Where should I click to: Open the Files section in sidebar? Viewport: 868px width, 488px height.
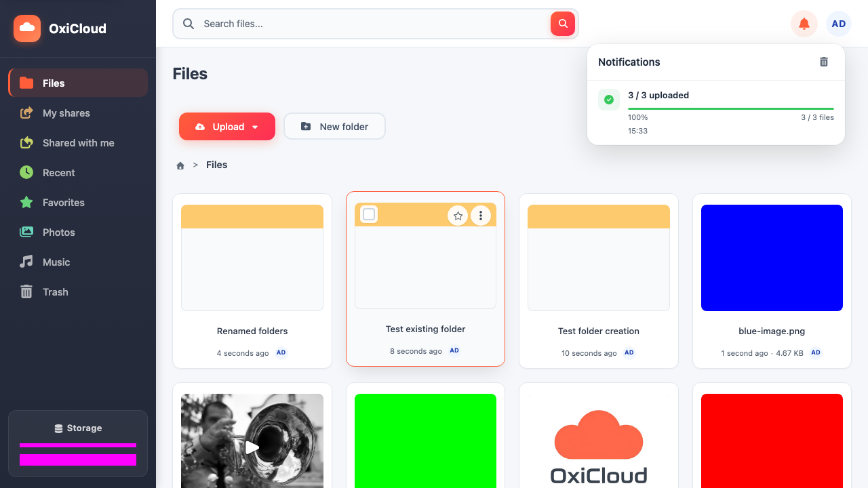(78, 83)
